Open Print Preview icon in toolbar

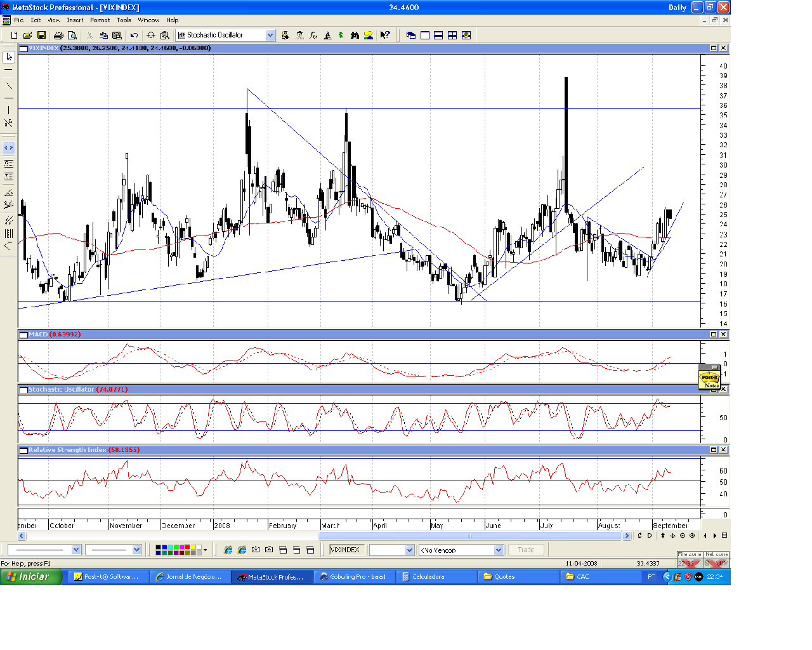pyautogui.click(x=72, y=36)
